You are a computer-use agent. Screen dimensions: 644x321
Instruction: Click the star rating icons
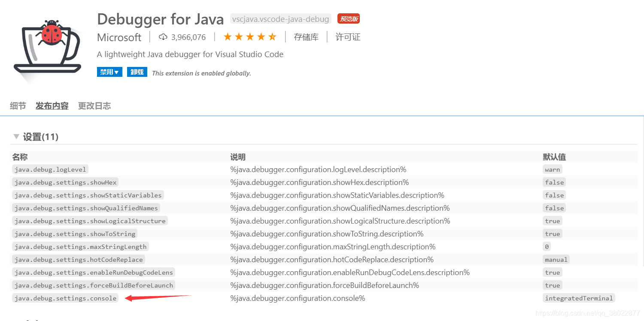(250, 37)
